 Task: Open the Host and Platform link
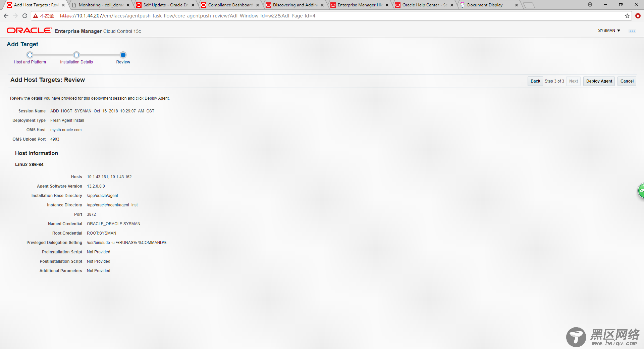pos(30,62)
